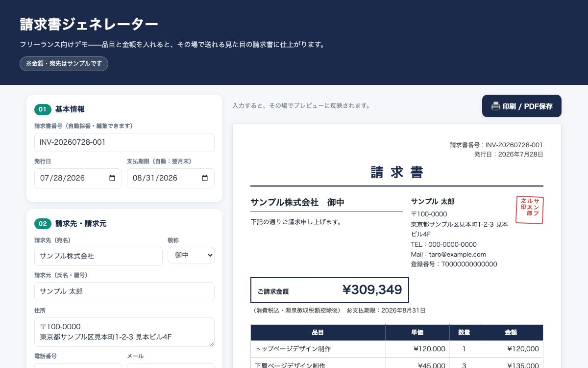Click the 請求書ジェネレーター page title
Screen dimensions: 588x368
89,24
